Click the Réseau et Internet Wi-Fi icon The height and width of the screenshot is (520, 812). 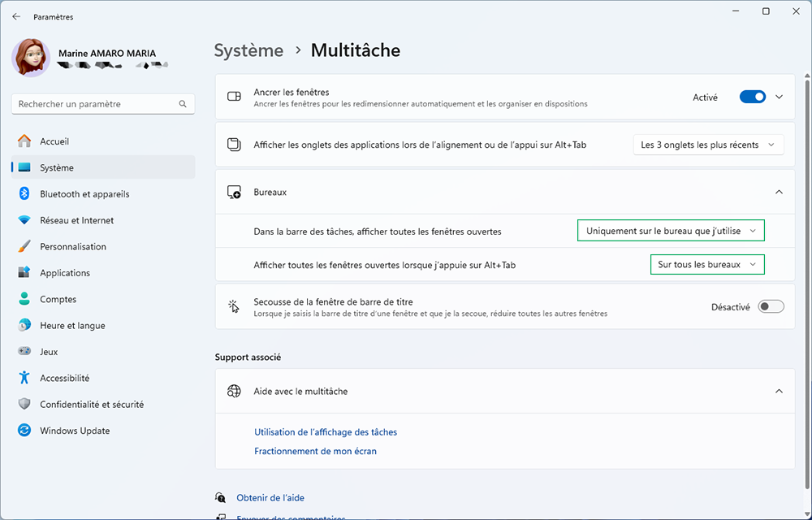(24, 220)
